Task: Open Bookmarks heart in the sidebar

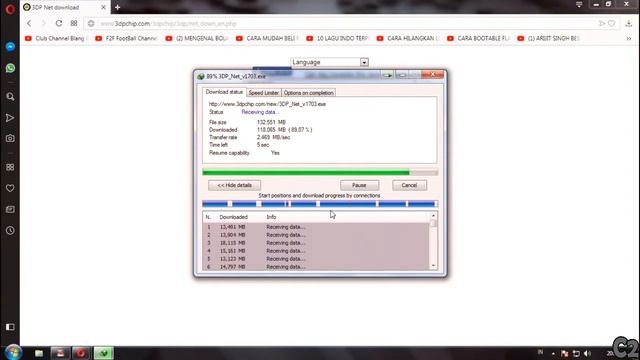Action: (10, 188)
